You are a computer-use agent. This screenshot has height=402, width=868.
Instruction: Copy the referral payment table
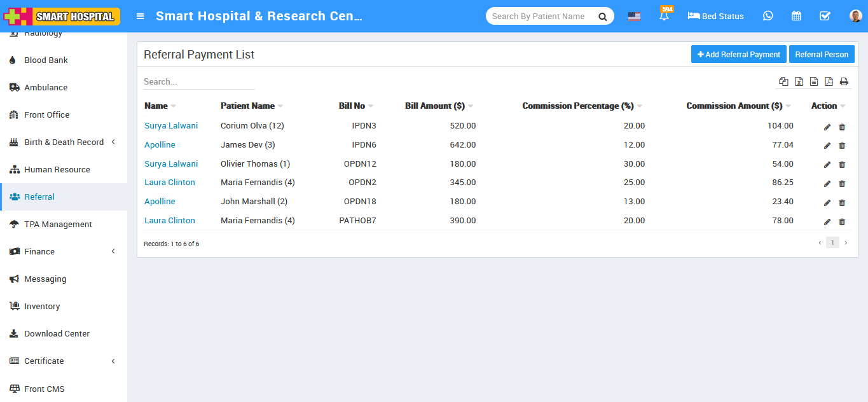click(783, 81)
